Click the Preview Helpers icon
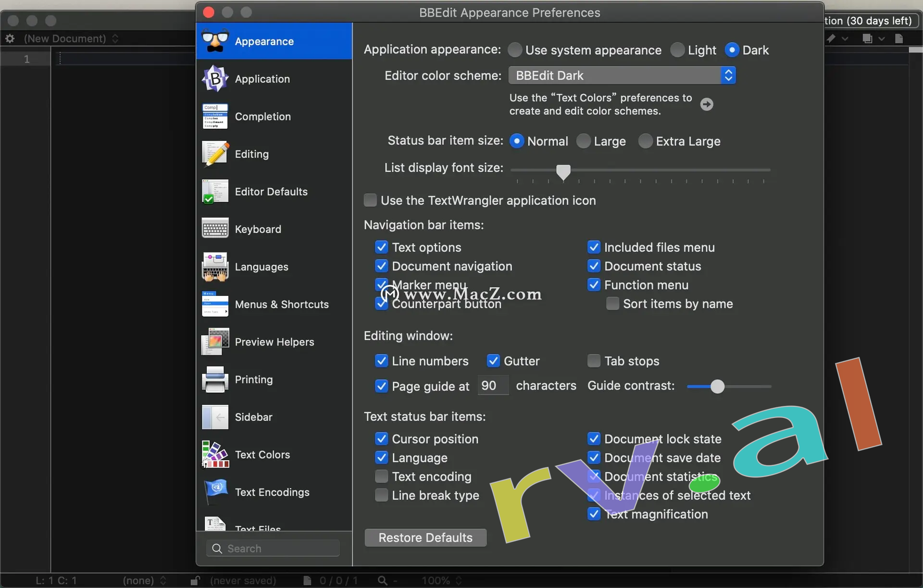 [x=215, y=342]
